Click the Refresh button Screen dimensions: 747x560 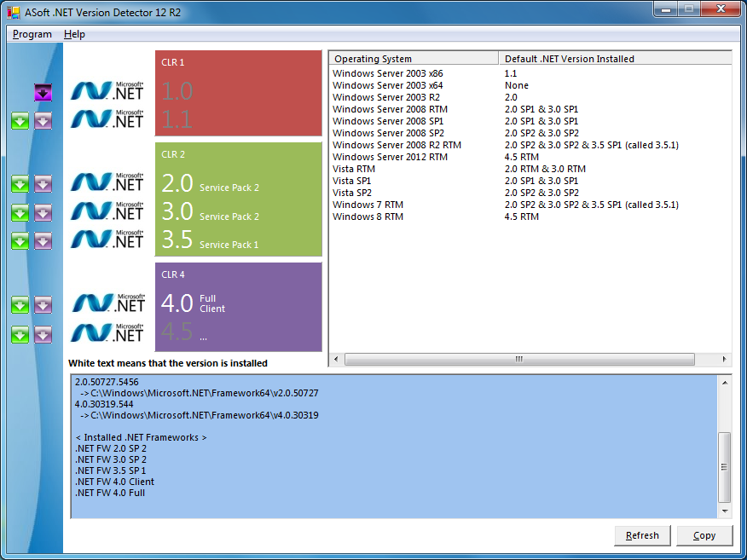(x=642, y=536)
